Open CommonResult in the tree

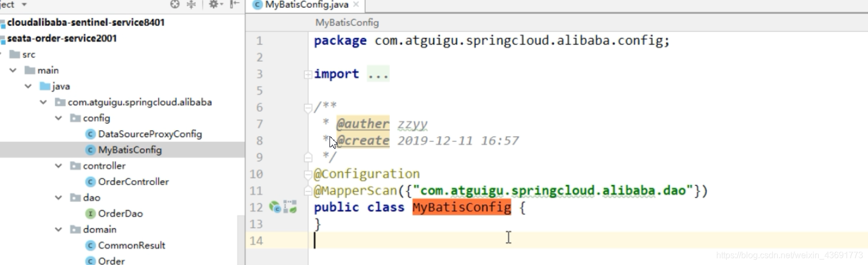click(x=131, y=246)
